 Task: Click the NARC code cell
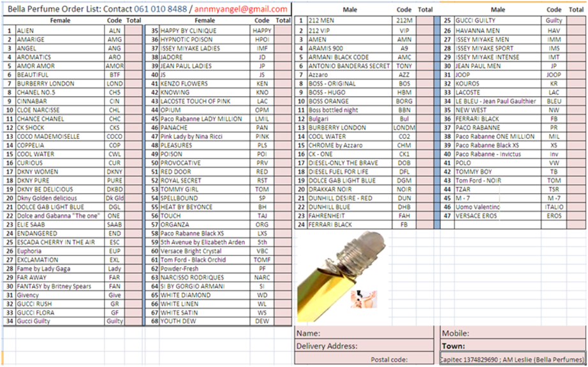click(261, 278)
